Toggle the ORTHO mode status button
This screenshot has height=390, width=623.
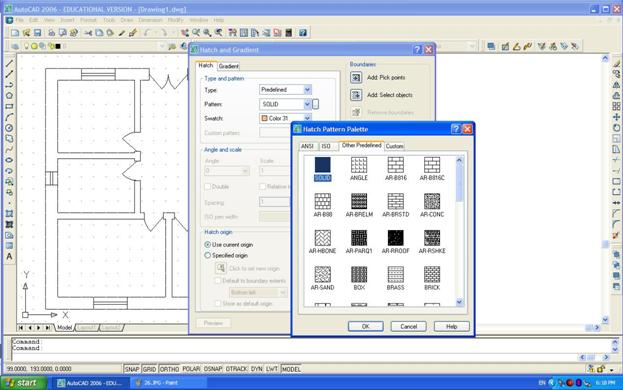(x=169, y=369)
